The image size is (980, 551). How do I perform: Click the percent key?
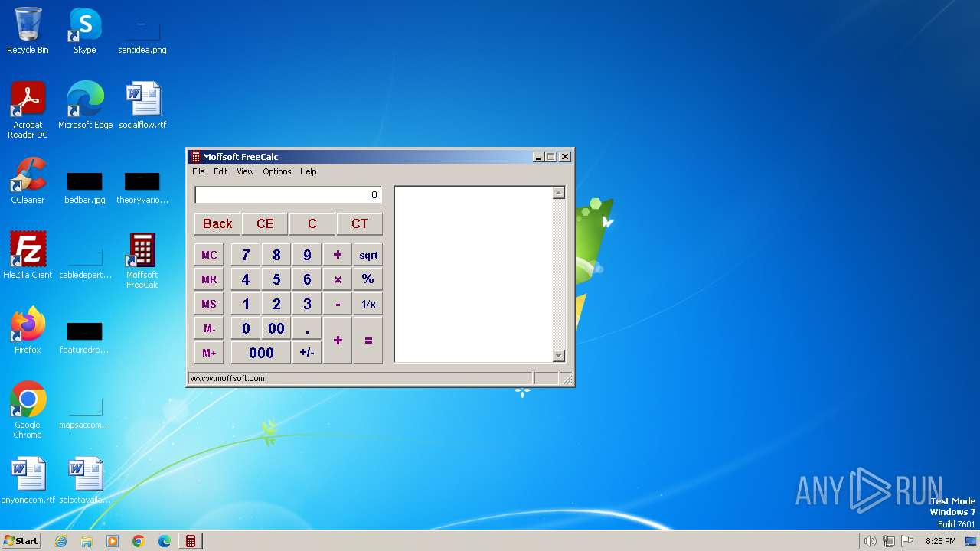pos(368,279)
